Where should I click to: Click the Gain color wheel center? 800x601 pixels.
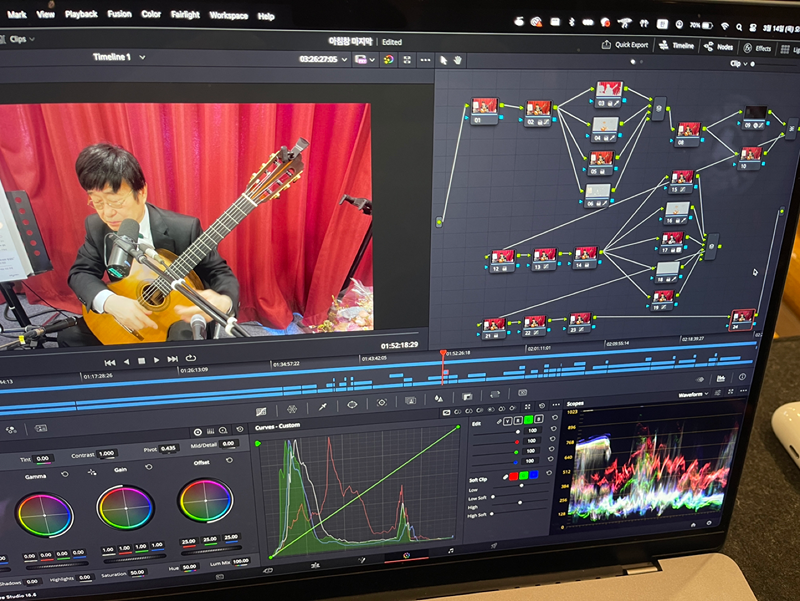[x=126, y=508]
